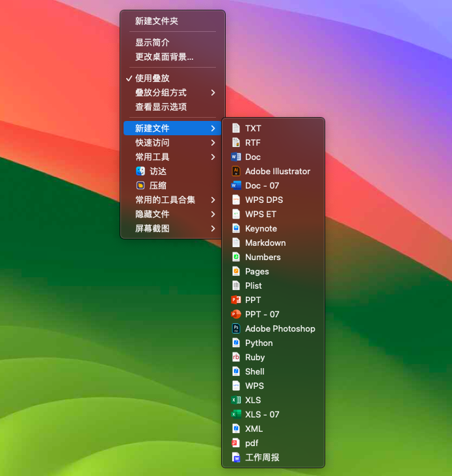The width and height of the screenshot is (452, 476).
Task: Click the Shell script file icon
Action: point(236,371)
